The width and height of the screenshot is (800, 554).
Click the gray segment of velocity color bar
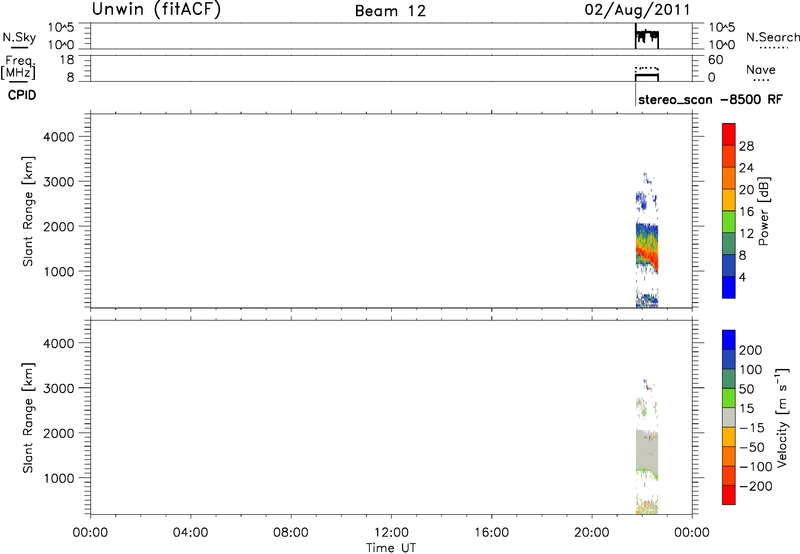tap(729, 417)
